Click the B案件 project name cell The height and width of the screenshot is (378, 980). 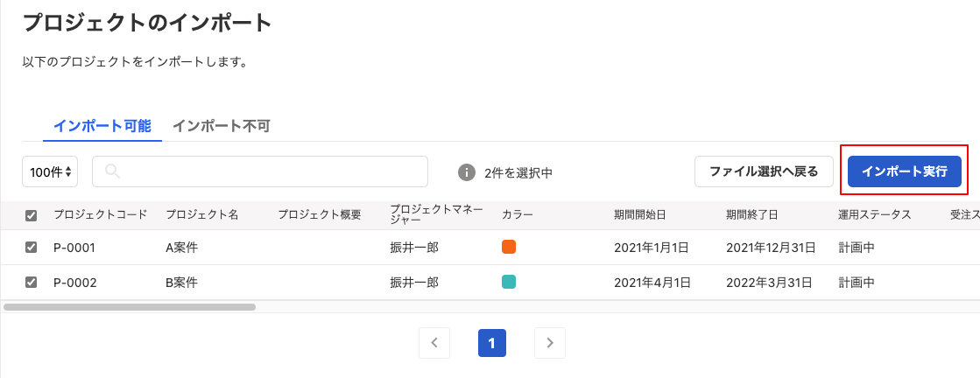[181, 283]
